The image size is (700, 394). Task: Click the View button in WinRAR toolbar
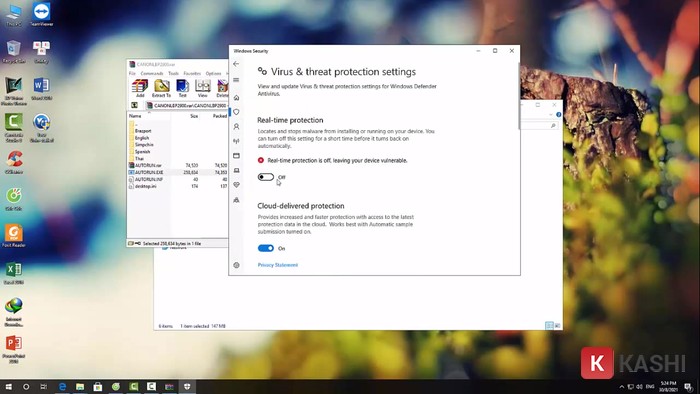tap(202, 88)
